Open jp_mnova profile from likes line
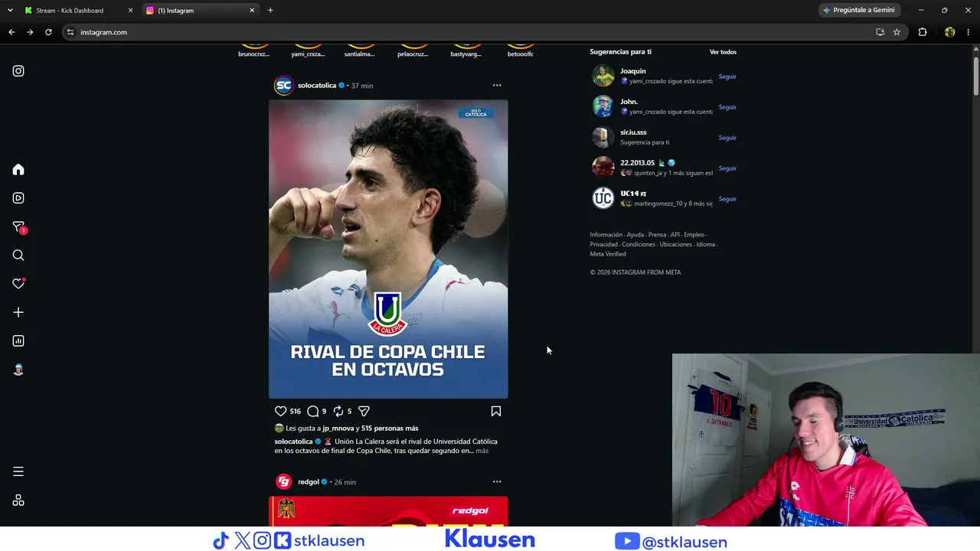Screen dimensions: 980x551 point(338,429)
